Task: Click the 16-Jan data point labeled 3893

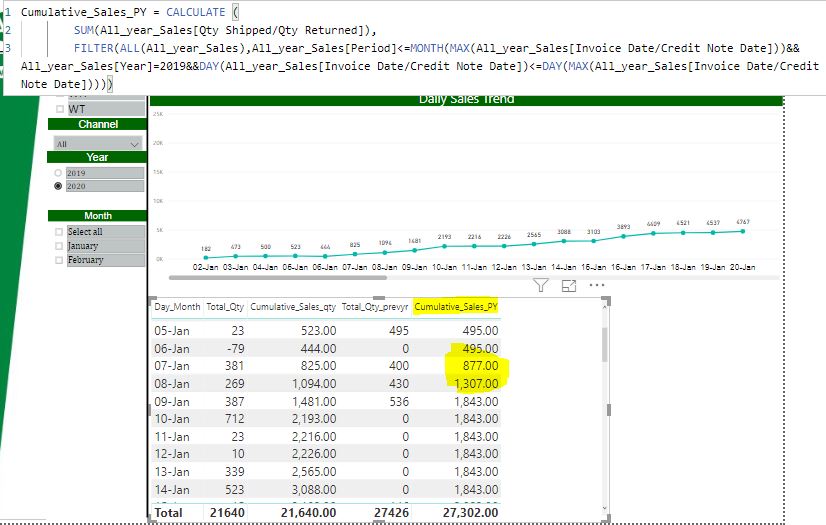Action: 623,236
